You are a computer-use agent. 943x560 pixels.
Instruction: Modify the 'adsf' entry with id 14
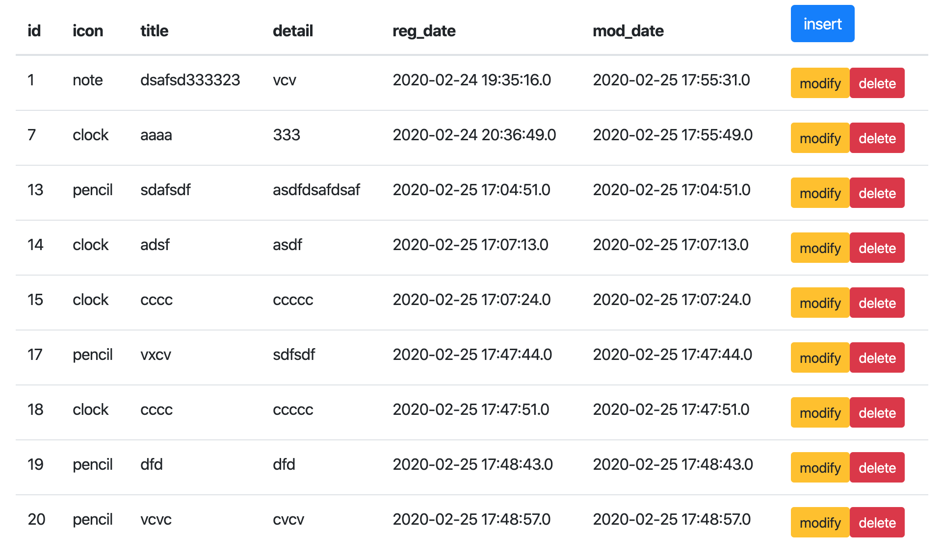pyautogui.click(x=819, y=248)
